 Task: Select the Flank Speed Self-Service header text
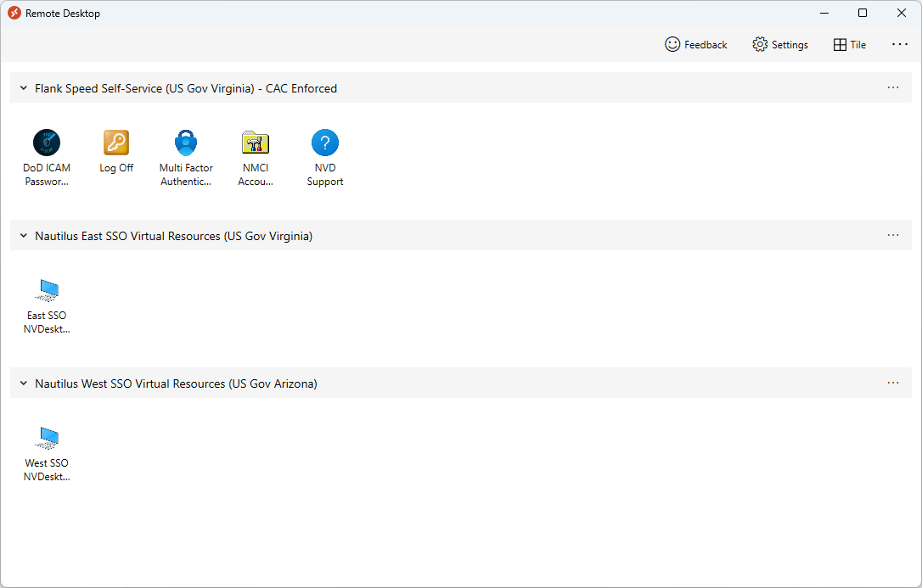[x=185, y=87]
